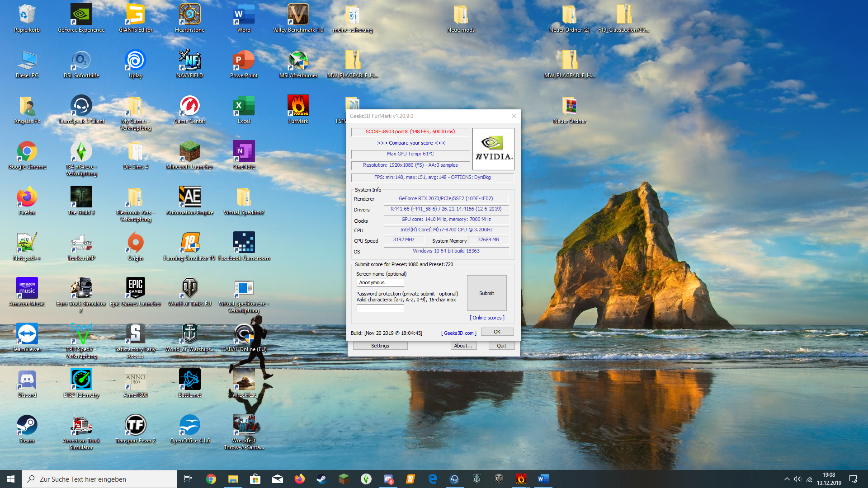
Task: Click the TeamSpeak 3 Client icon
Action: click(81, 110)
